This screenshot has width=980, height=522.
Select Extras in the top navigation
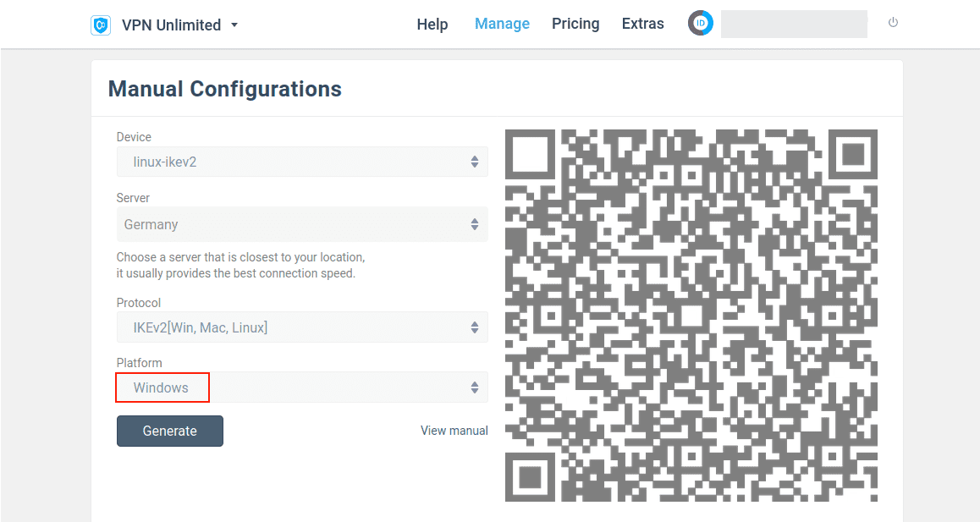[642, 24]
